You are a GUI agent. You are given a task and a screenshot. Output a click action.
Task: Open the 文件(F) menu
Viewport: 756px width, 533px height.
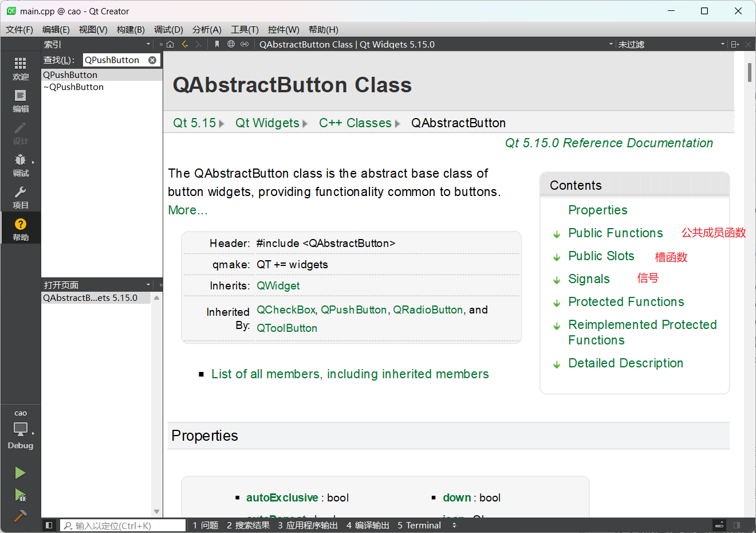[19, 29]
